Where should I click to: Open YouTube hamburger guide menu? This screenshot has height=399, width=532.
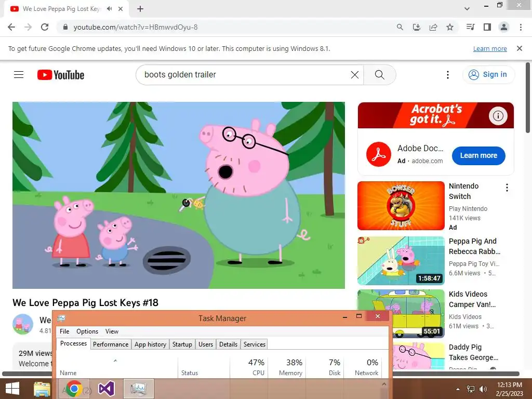pos(19,75)
